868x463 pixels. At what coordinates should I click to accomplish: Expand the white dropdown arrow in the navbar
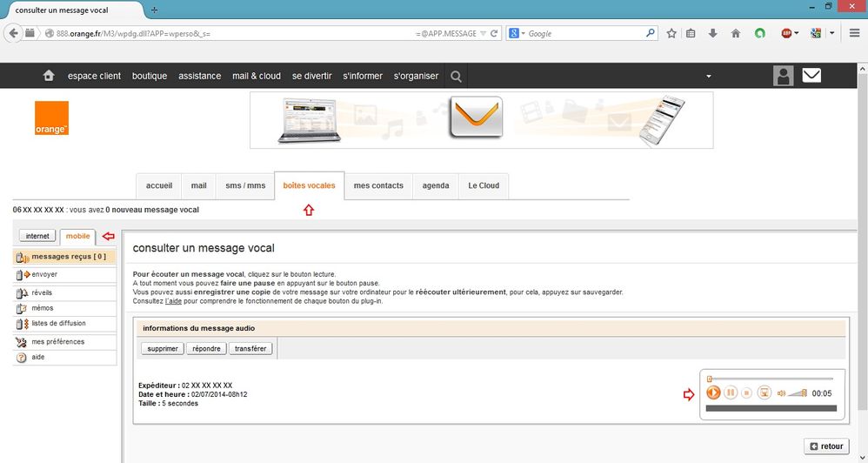[x=708, y=77]
